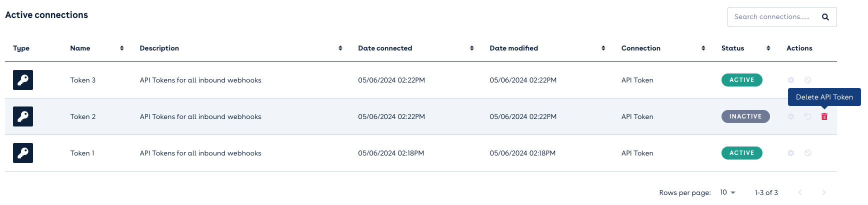868x205 pixels.
Task: Type in Search connections field
Action: pos(771,17)
